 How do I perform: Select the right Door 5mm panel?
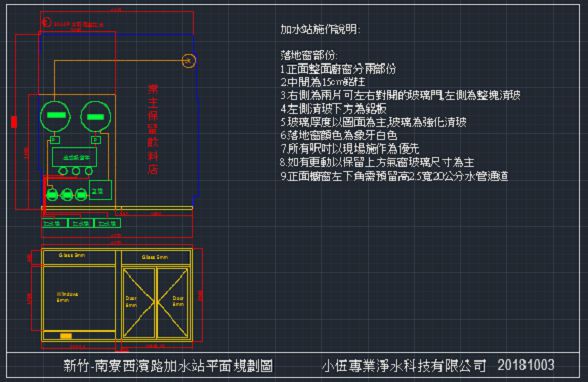pyautogui.click(x=172, y=303)
